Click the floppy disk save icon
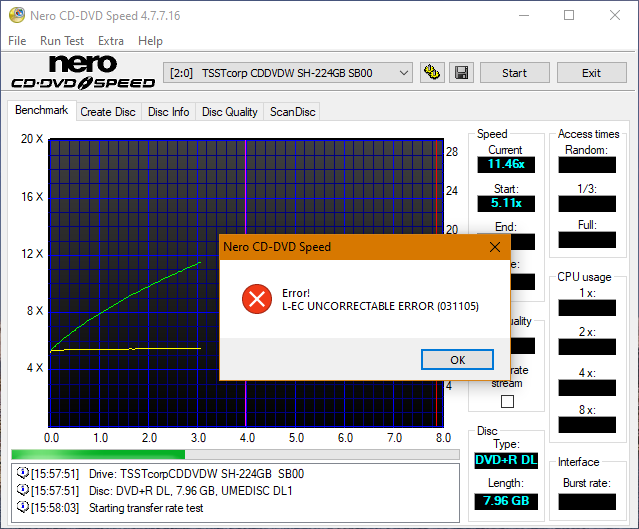This screenshot has height=529, width=639. point(461,73)
